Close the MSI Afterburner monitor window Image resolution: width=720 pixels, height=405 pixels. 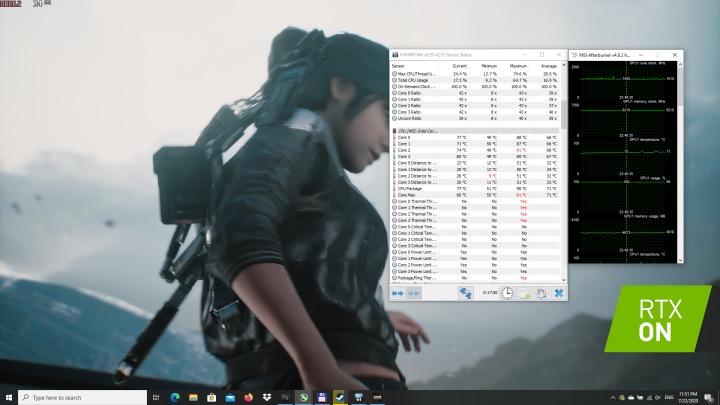tap(675, 55)
